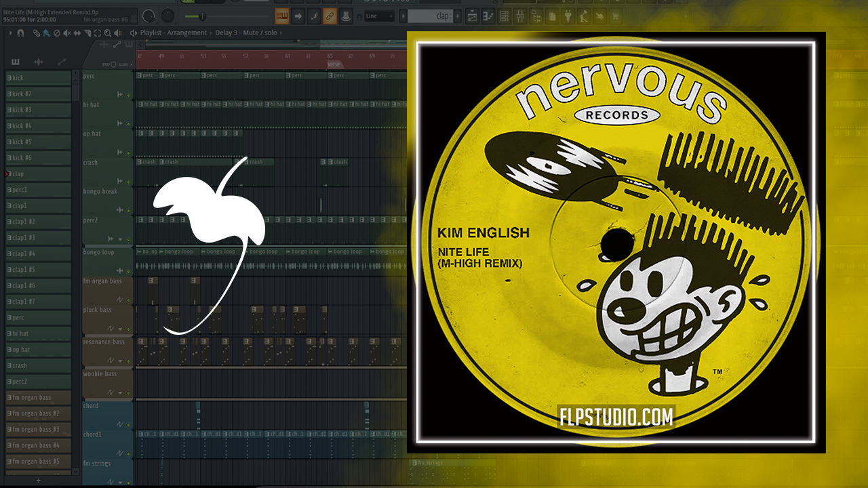The width and height of the screenshot is (868, 488).
Task: Open the Piano roll window icon
Action: click(x=487, y=16)
